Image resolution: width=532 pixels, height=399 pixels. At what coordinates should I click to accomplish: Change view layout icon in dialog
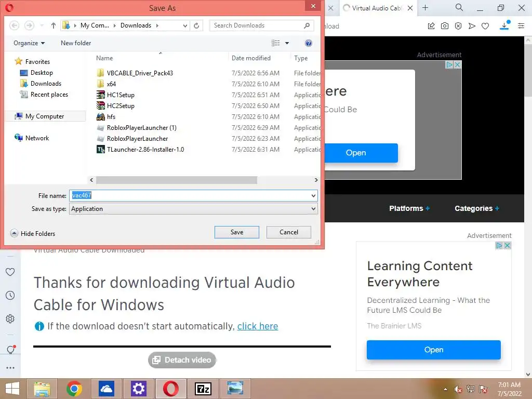[x=275, y=43]
